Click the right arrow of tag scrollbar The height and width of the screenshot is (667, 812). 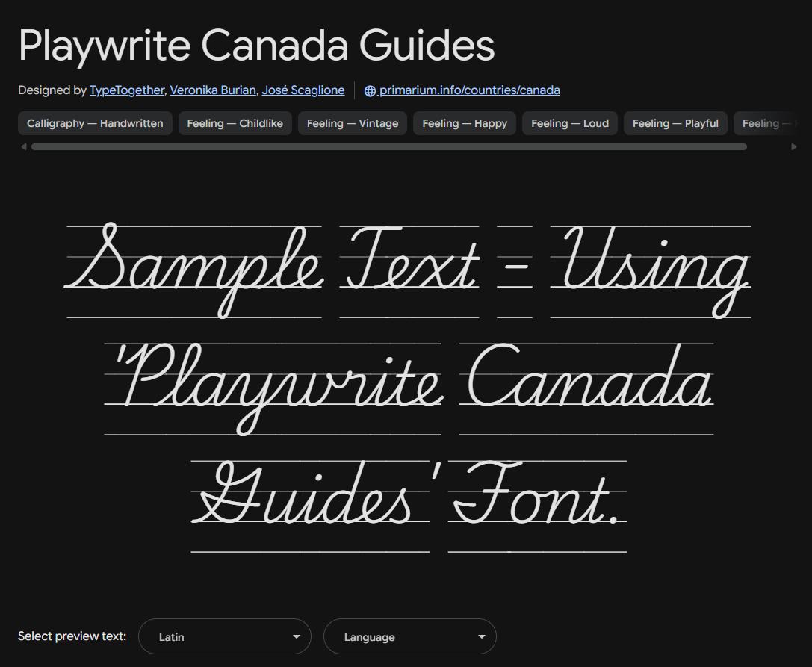tap(794, 147)
